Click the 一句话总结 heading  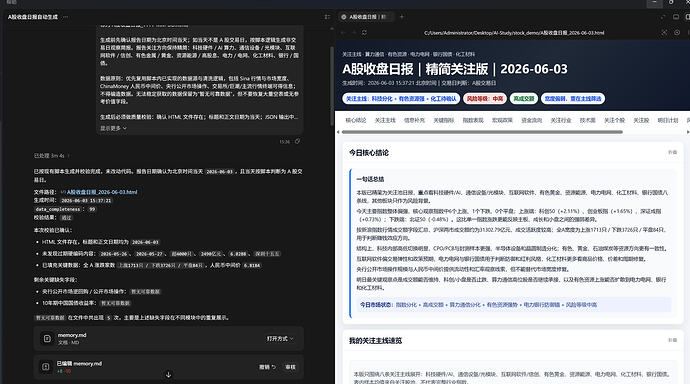370,179
